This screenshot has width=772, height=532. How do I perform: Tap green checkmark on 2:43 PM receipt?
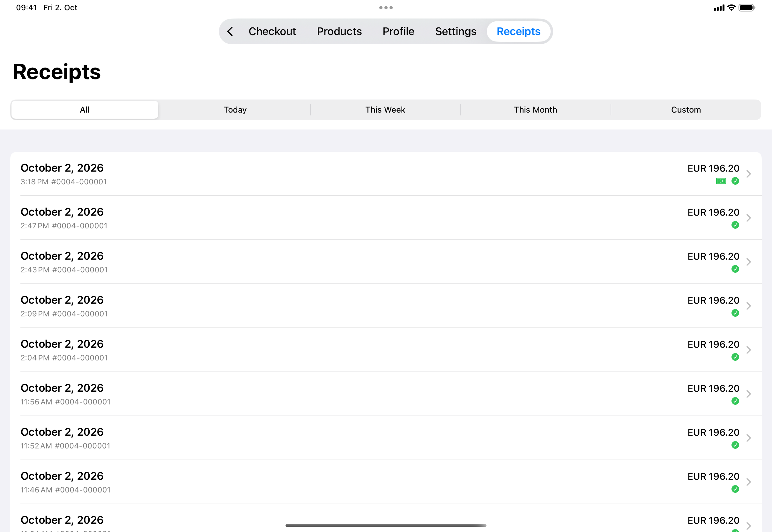(735, 269)
